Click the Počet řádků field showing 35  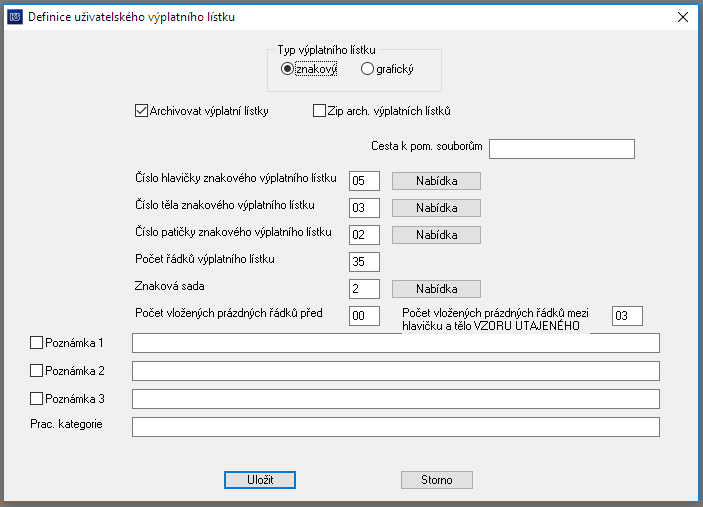[364, 262]
